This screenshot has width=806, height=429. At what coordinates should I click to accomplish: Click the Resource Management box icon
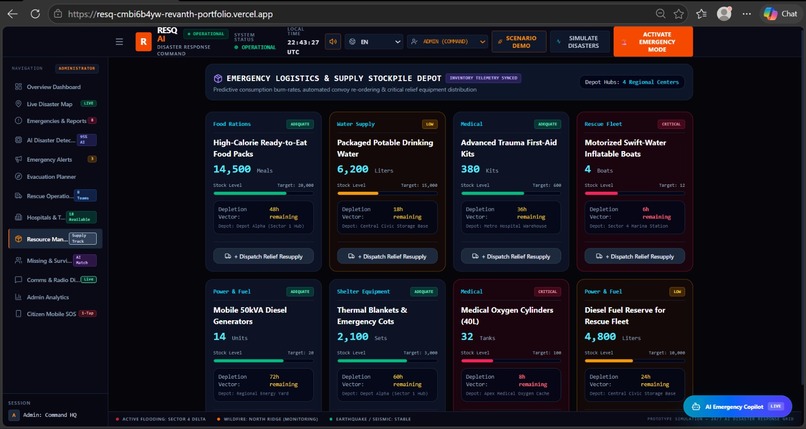coord(19,239)
